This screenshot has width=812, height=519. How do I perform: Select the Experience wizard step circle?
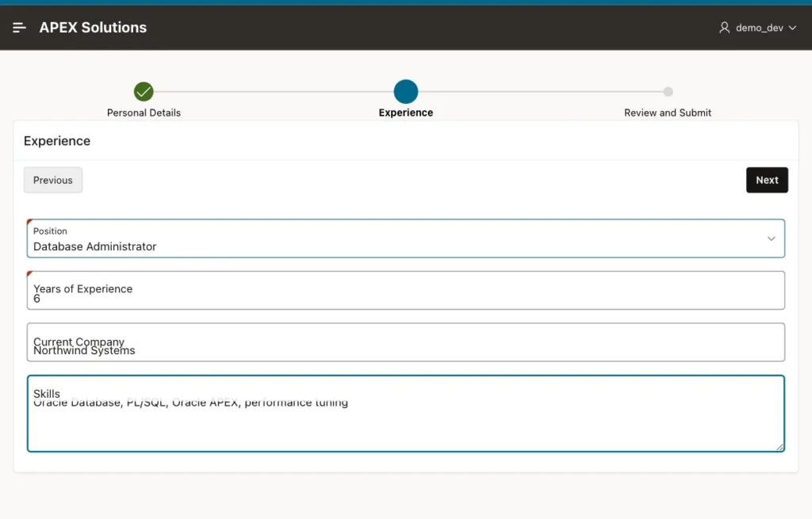tap(405, 92)
